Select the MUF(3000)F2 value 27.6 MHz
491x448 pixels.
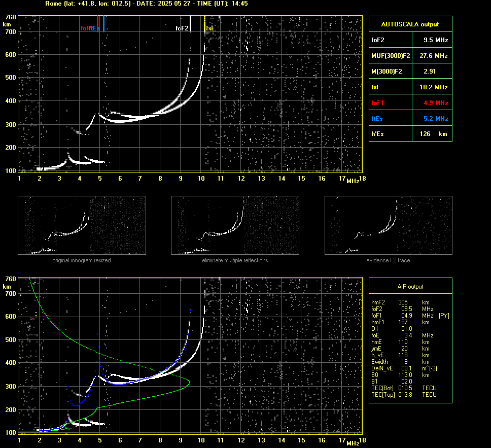click(x=433, y=55)
